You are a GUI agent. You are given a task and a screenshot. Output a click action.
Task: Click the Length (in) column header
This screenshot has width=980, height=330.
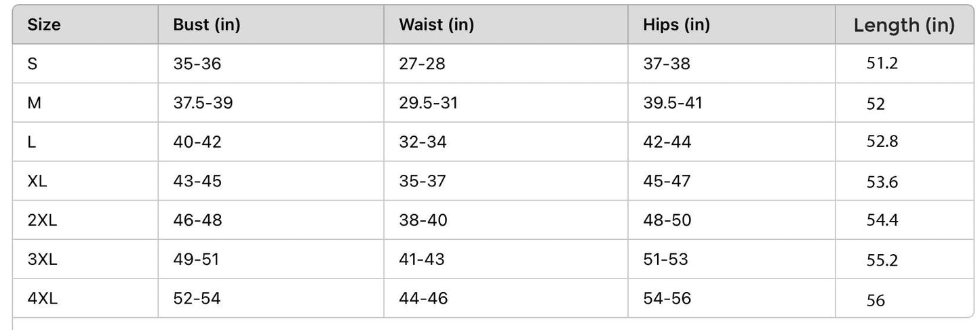click(x=904, y=26)
